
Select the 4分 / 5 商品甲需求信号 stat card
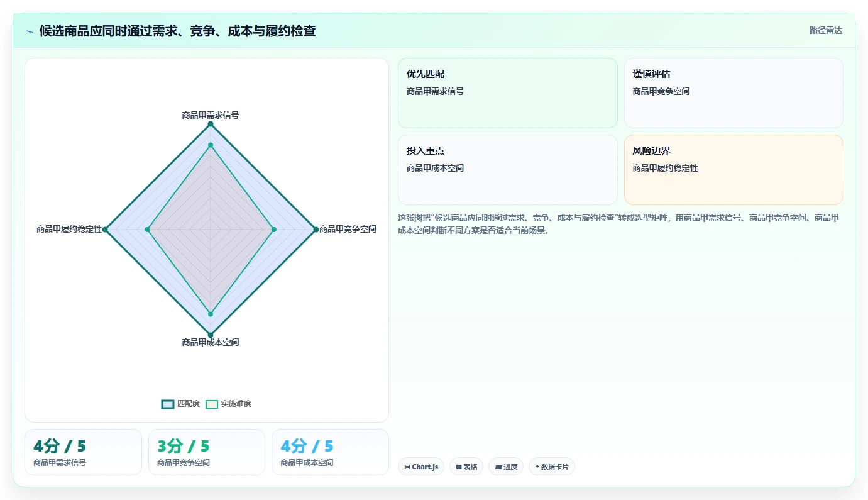[83, 452]
